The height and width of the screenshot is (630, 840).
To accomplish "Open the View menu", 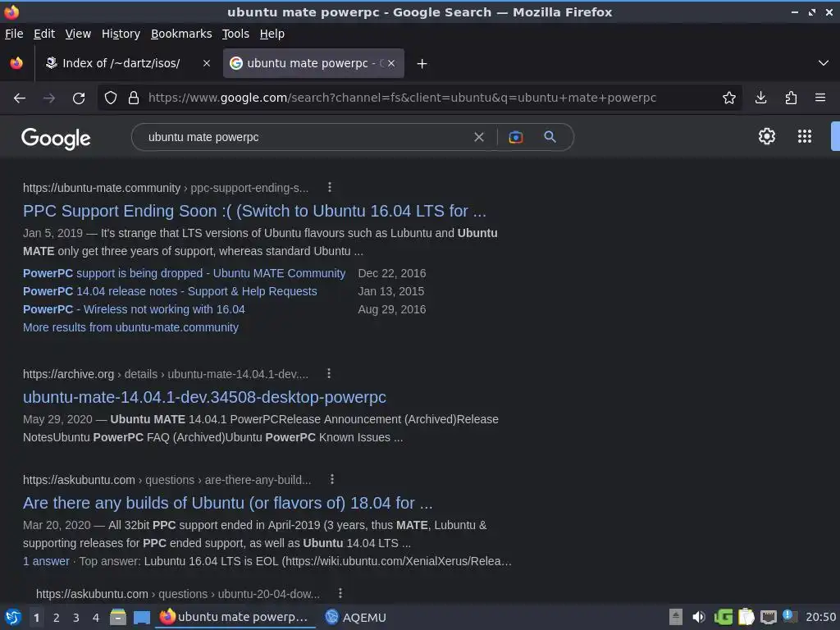I will (x=78, y=34).
